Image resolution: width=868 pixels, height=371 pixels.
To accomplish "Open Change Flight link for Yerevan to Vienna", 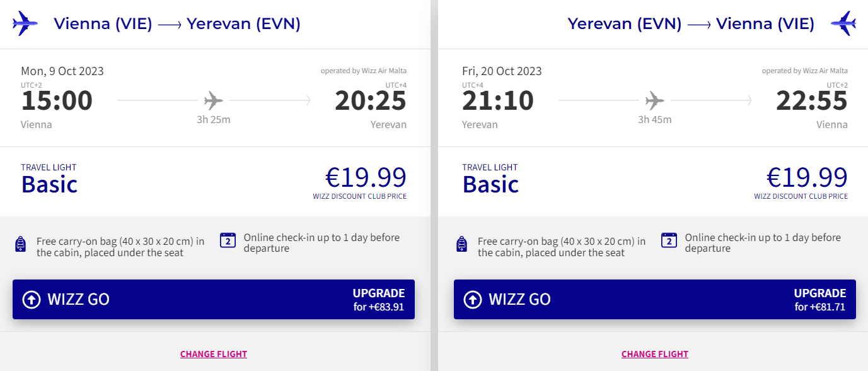I will 655,354.
